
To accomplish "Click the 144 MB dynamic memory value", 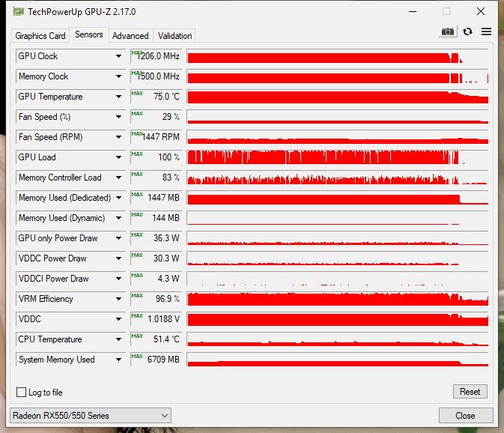I will tap(157, 218).
